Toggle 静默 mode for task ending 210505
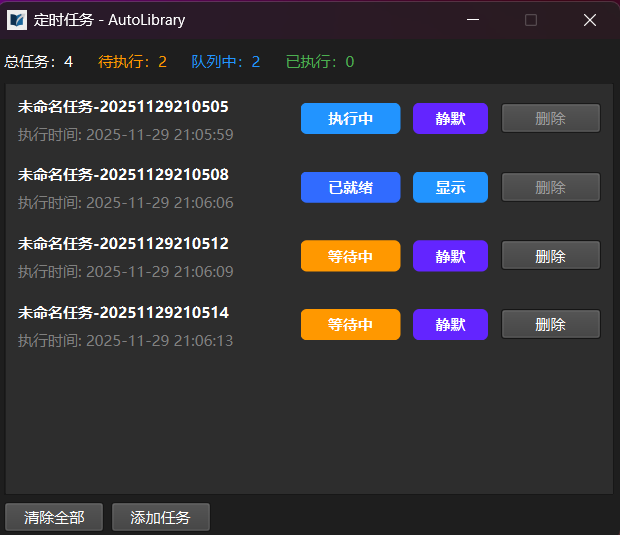The width and height of the screenshot is (620, 535). (x=450, y=119)
